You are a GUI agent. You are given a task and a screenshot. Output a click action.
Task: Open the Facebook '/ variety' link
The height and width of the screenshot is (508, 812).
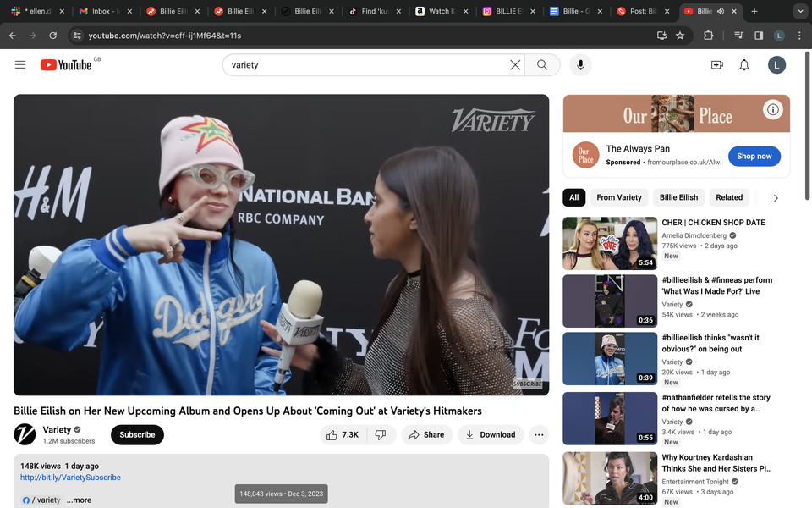point(41,500)
